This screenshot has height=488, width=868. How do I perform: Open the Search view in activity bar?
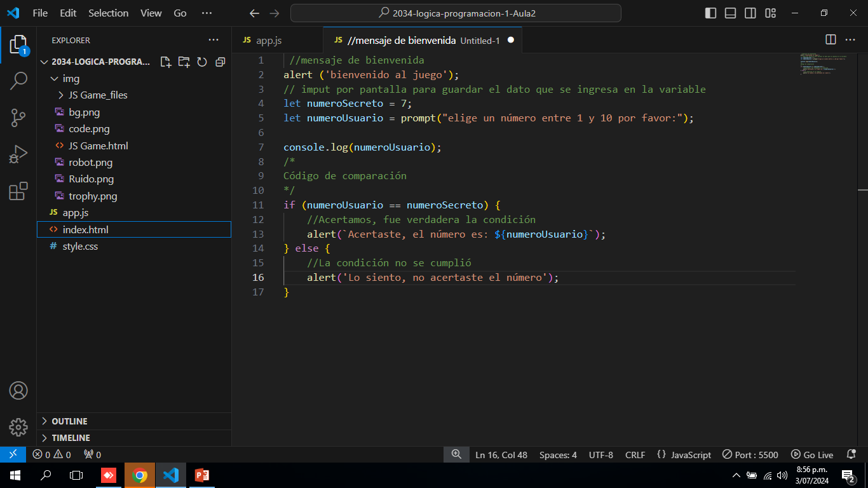[18, 81]
